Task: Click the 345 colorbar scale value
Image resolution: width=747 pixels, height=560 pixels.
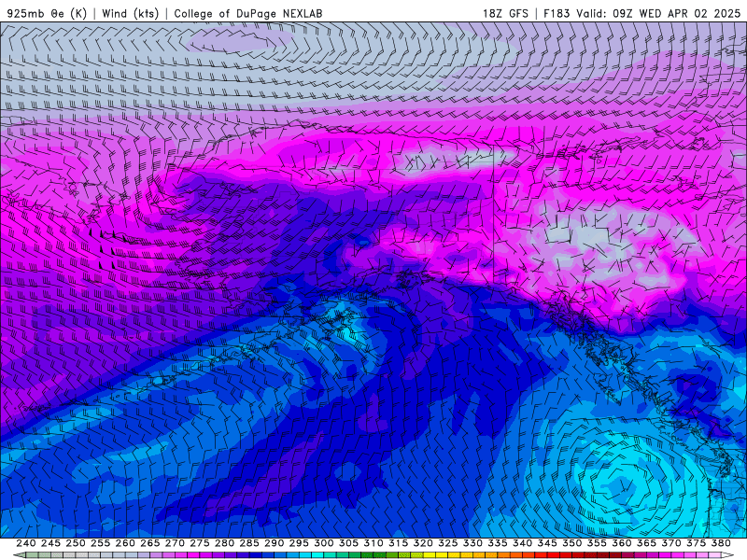Action: tap(547, 543)
